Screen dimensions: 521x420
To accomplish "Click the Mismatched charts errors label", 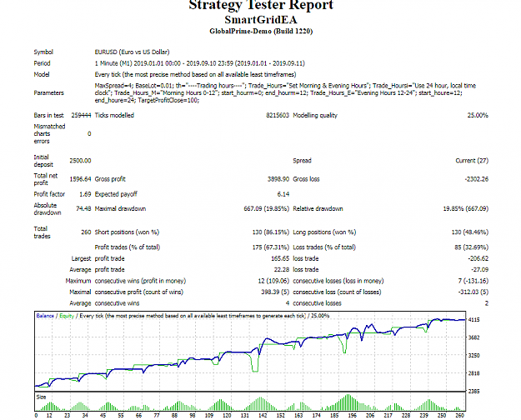I will click(49, 134).
